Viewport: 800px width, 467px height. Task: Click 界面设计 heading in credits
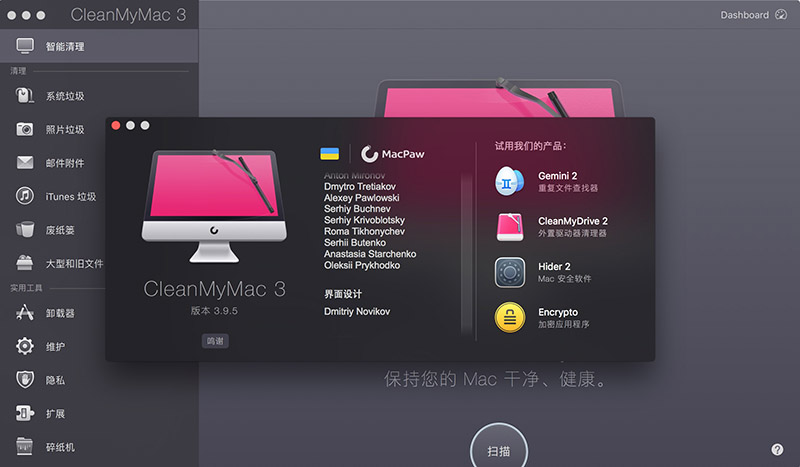[x=343, y=294]
